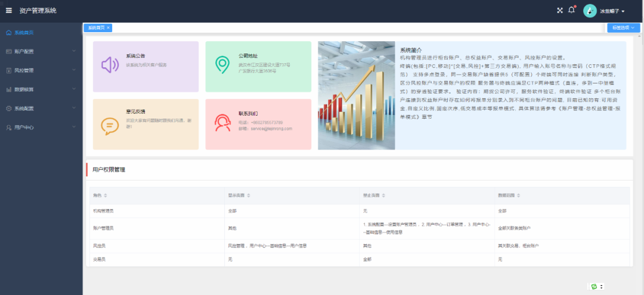Expand 数据核算 using its chevron
Image resolution: width=644 pixels, height=295 pixels.
coord(74,89)
